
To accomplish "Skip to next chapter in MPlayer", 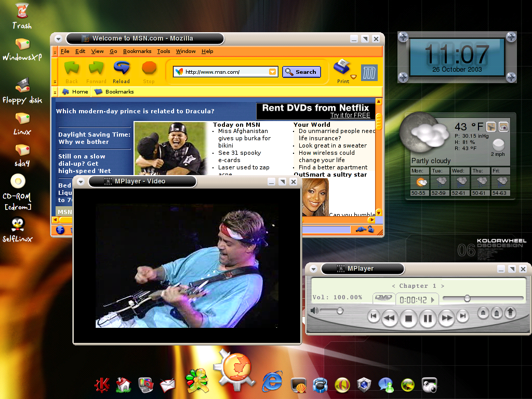I will click(x=462, y=316).
